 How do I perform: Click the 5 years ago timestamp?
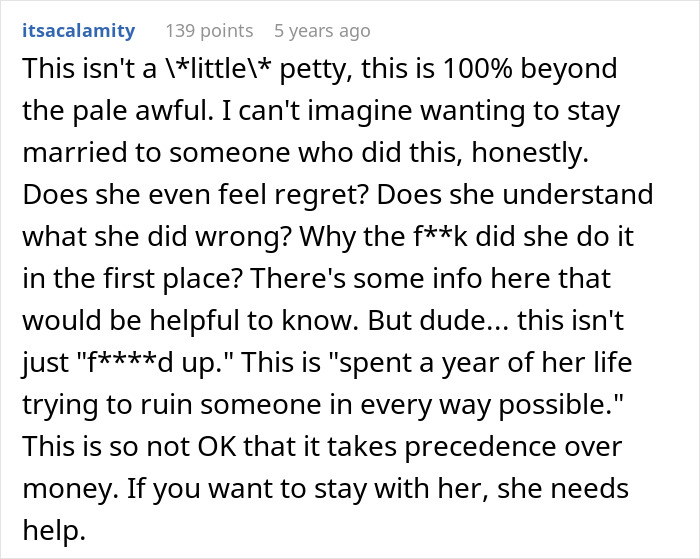[322, 31]
